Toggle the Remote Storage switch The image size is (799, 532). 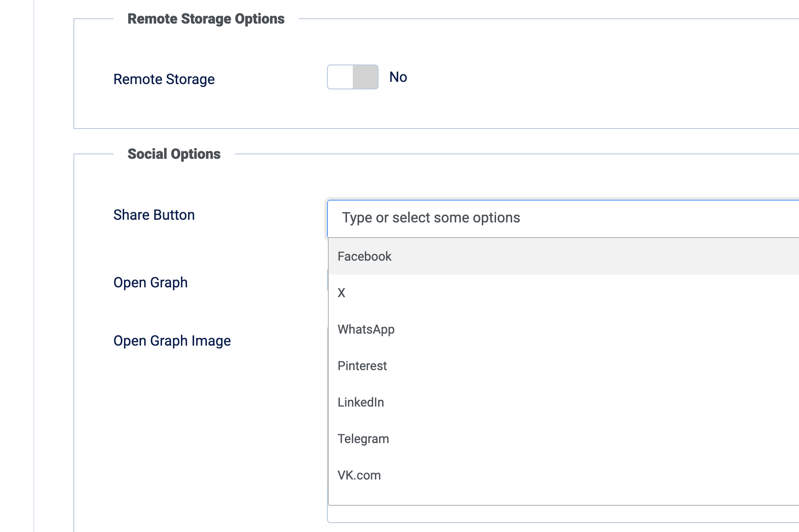point(352,77)
